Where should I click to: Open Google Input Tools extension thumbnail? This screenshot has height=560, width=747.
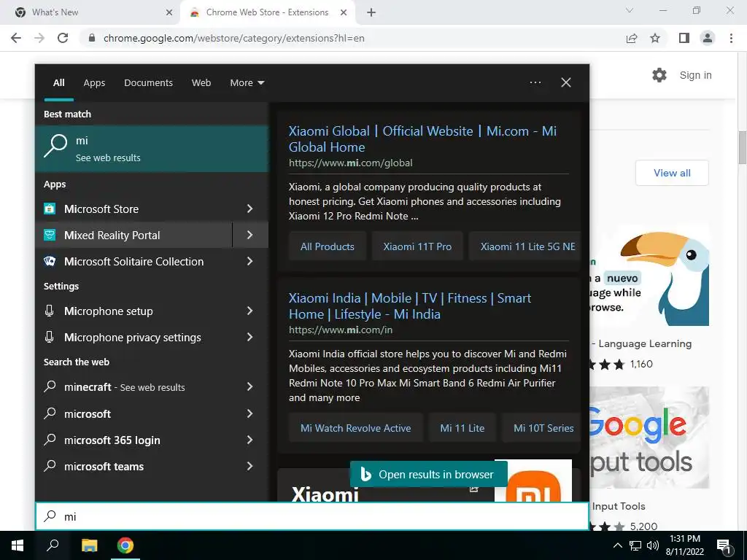[649, 437]
